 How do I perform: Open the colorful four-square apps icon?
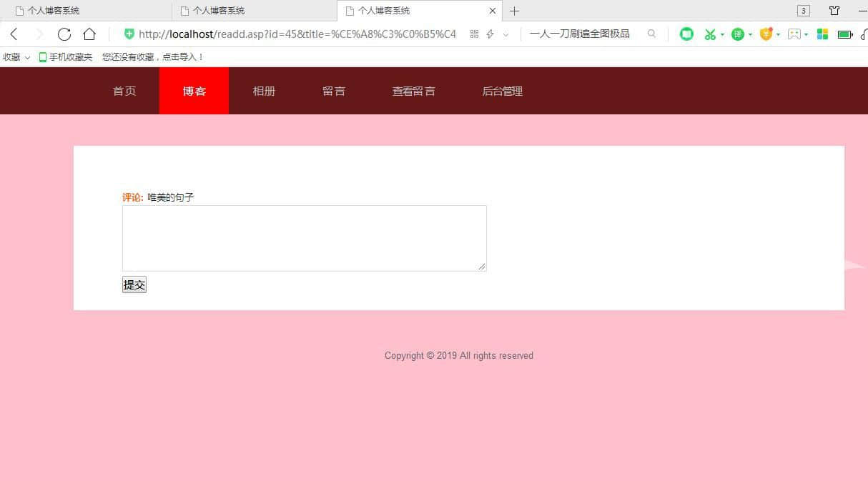[x=822, y=34]
